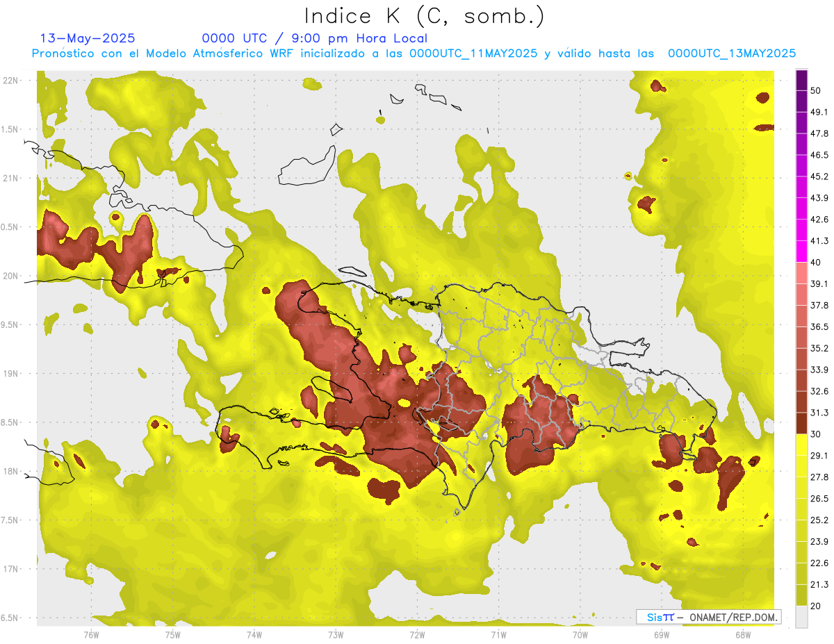Click the colorbar value '33.9'
This screenshot has height=644, width=834.
(x=819, y=370)
